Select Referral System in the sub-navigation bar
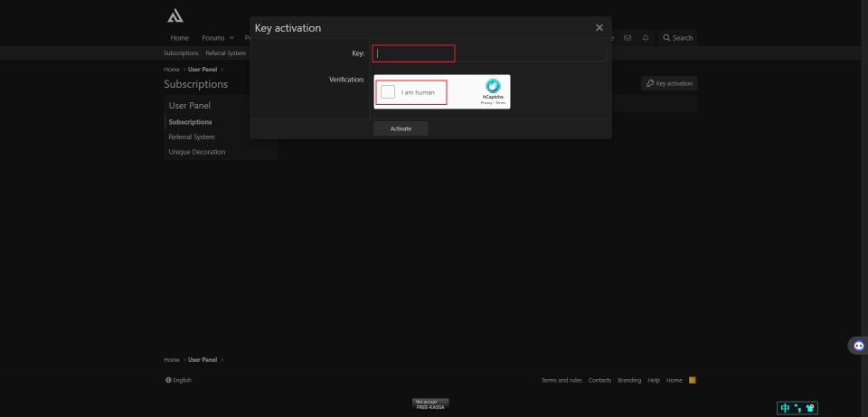The image size is (868, 417). pos(225,53)
